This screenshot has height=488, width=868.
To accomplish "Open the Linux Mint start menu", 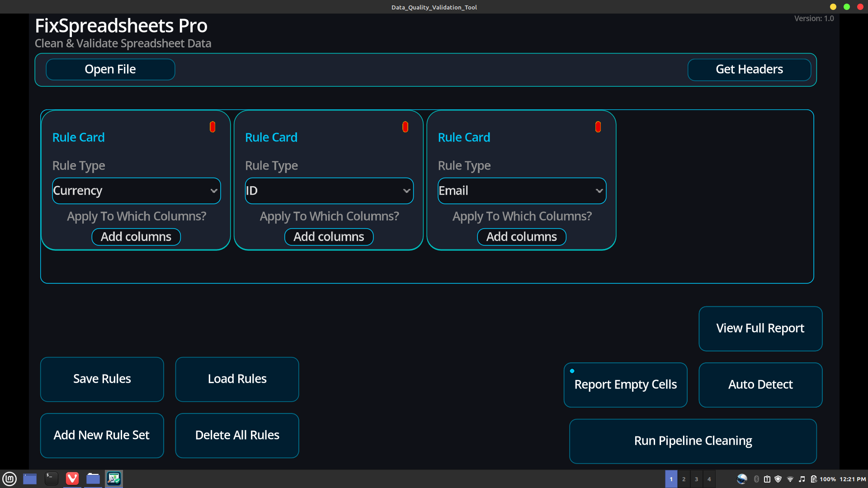I will coord(9,479).
